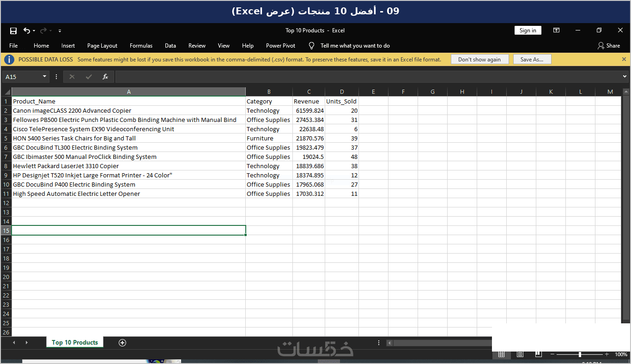This screenshot has width=631, height=364.
Task: Open the File tab
Action: point(13,46)
